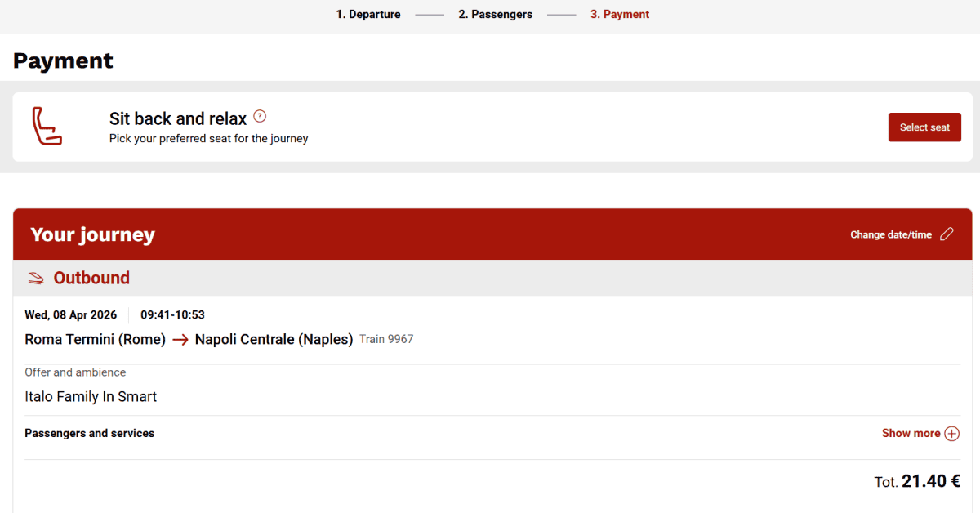This screenshot has width=980, height=513.
Task: Go to step 2. Passengers
Action: click(495, 14)
